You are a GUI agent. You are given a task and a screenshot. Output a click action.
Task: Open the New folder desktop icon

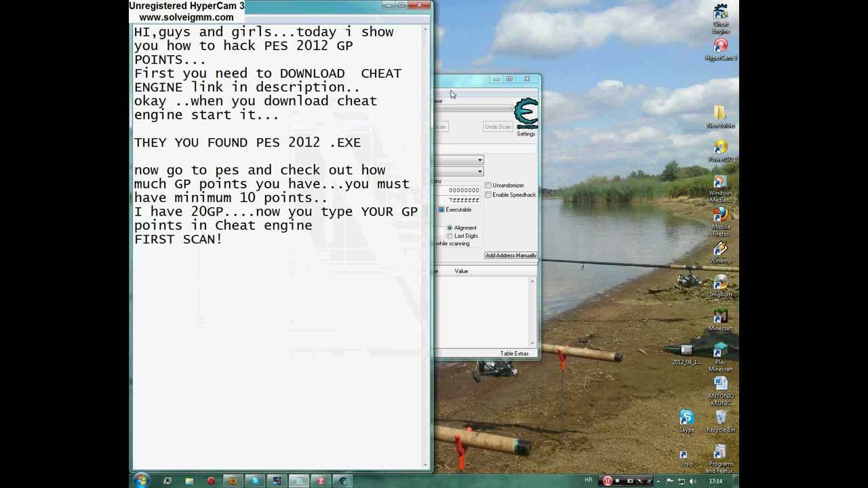(x=720, y=117)
